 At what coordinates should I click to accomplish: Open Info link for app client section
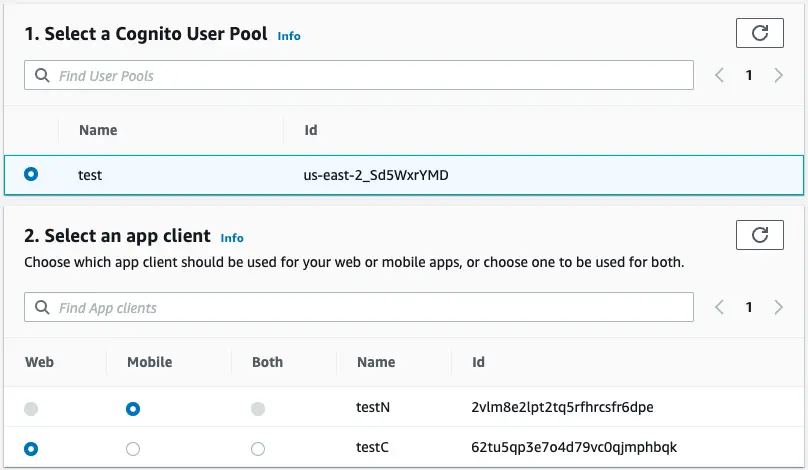coord(232,238)
